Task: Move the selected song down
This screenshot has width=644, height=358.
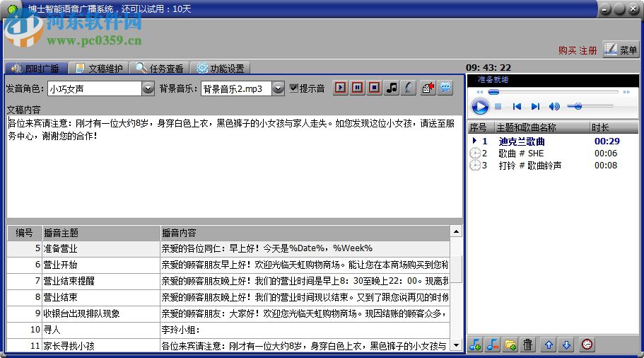Action: pos(566,345)
